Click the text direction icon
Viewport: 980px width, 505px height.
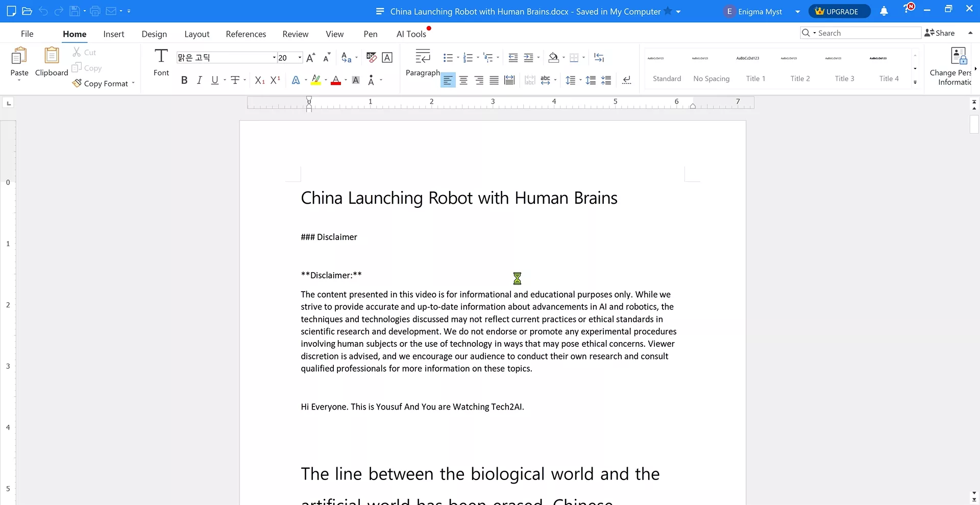pos(599,58)
